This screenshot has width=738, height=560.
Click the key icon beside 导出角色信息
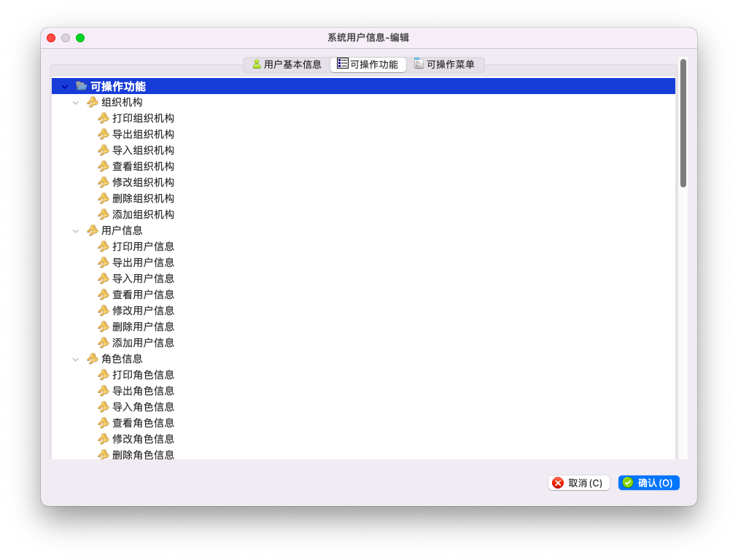pyautogui.click(x=104, y=391)
